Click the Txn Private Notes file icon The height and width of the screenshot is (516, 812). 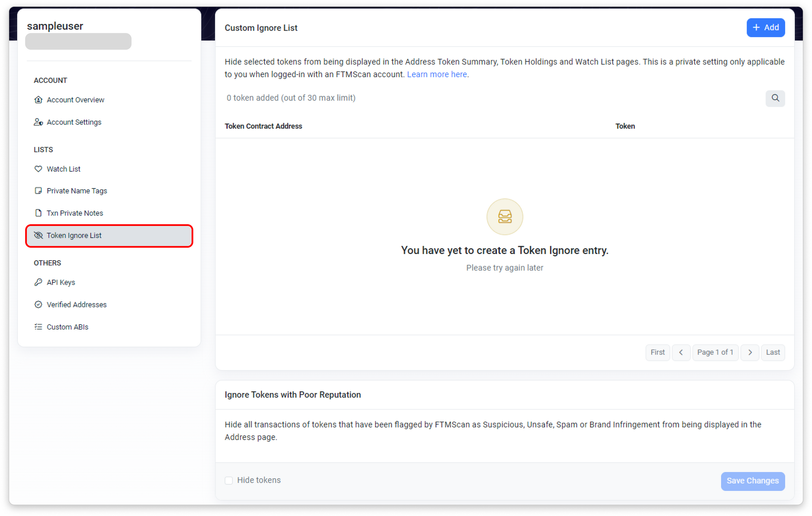coord(38,213)
